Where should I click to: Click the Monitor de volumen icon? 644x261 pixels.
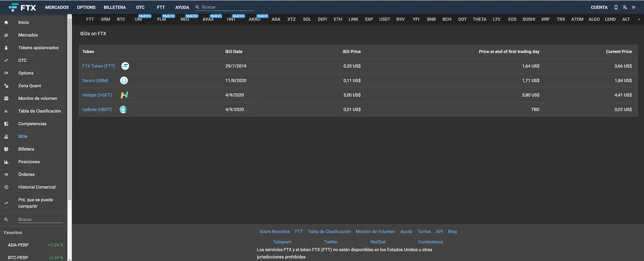click(x=6, y=98)
